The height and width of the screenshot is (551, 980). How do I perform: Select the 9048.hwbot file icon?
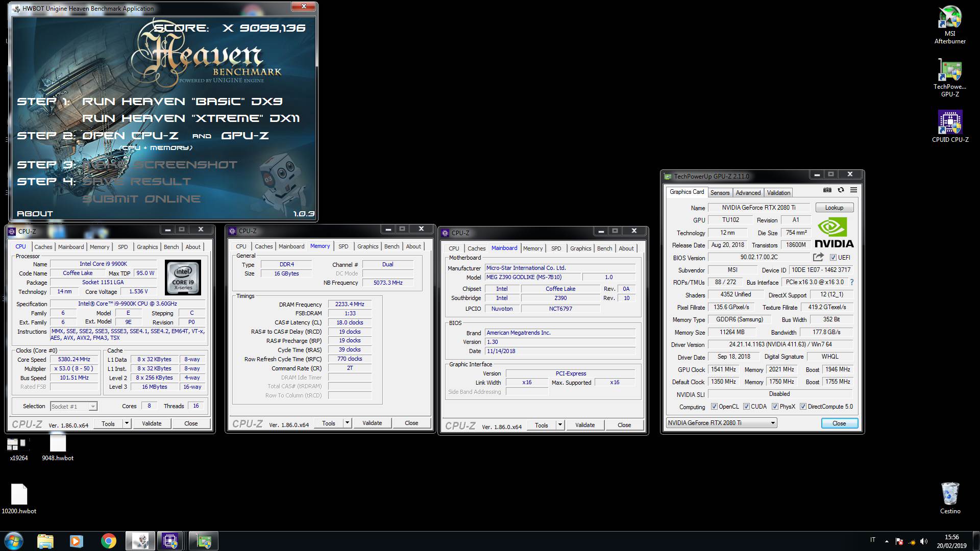click(58, 447)
